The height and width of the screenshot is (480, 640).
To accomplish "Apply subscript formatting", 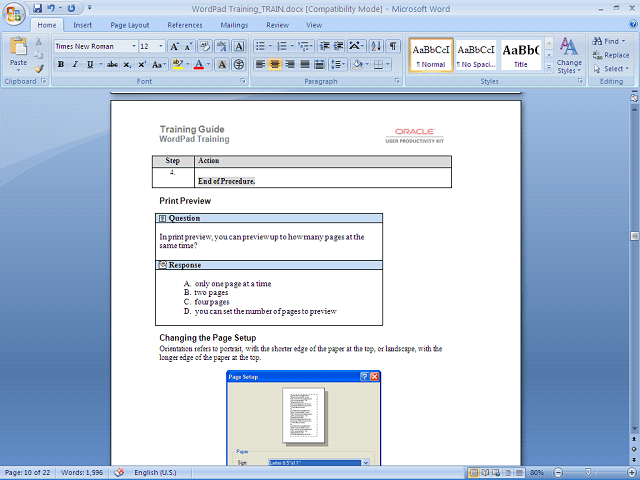I will [127, 64].
